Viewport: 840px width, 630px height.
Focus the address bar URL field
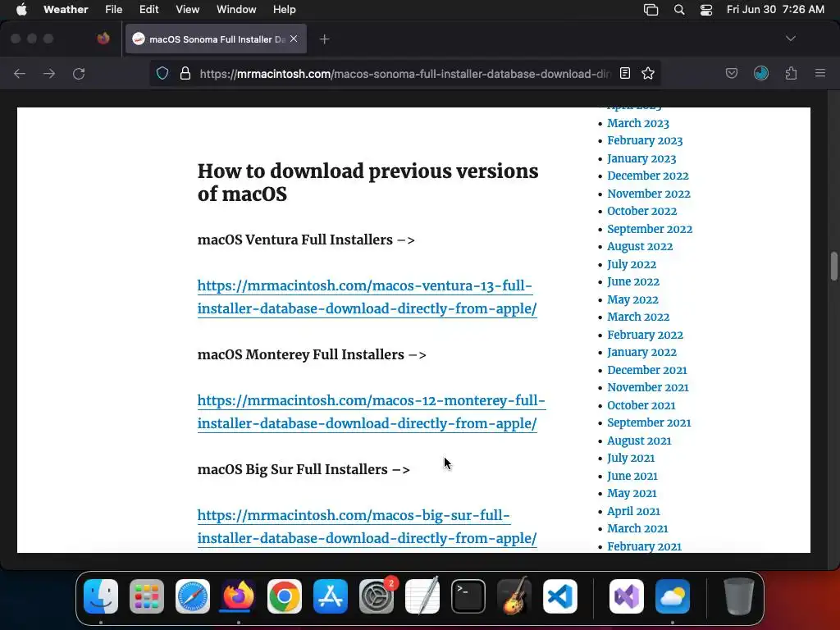pyautogui.click(x=405, y=73)
